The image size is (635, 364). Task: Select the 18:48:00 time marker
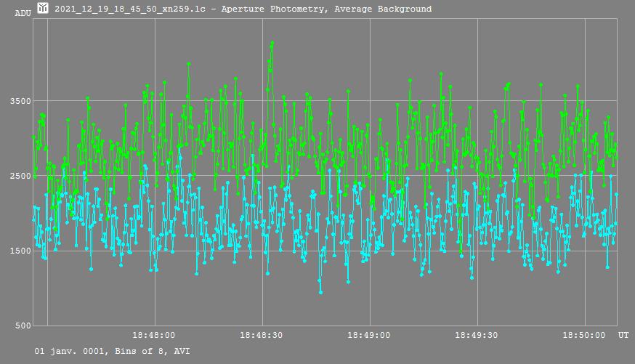[153, 336]
